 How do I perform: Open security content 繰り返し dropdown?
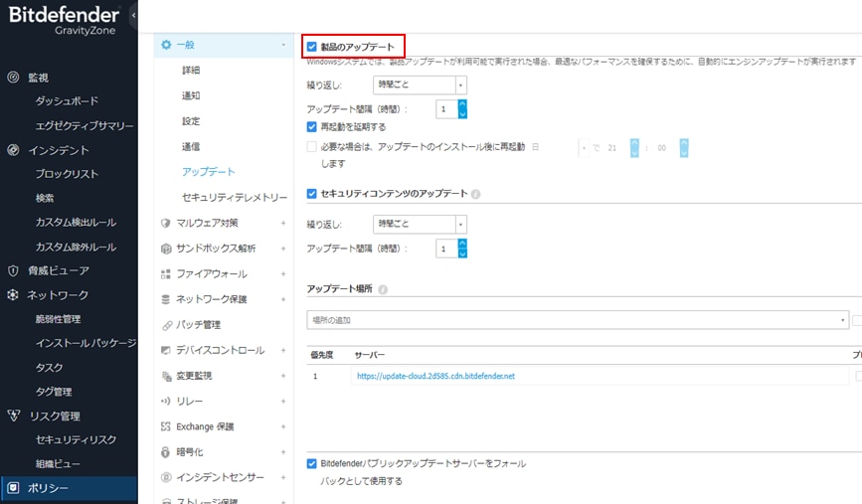click(x=420, y=224)
